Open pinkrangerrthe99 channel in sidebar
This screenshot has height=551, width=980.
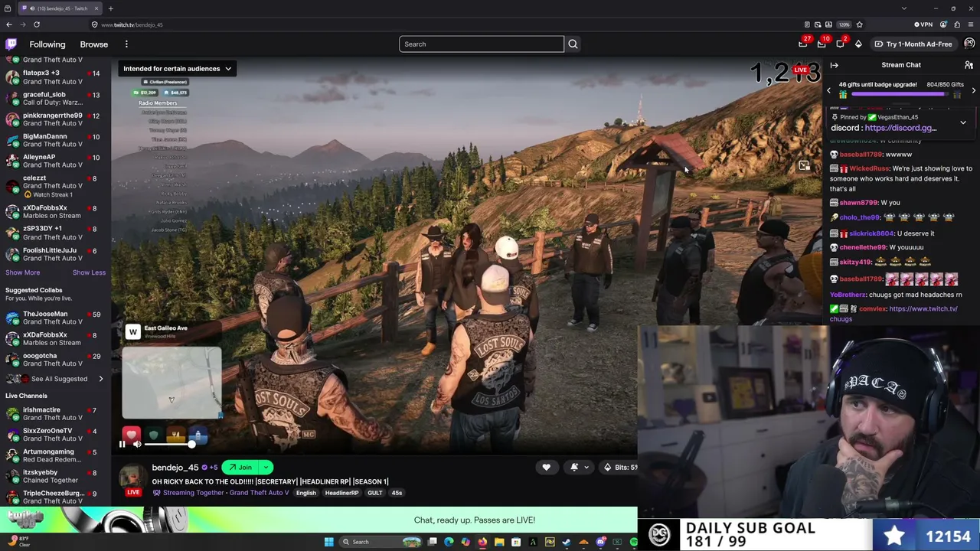pos(54,119)
